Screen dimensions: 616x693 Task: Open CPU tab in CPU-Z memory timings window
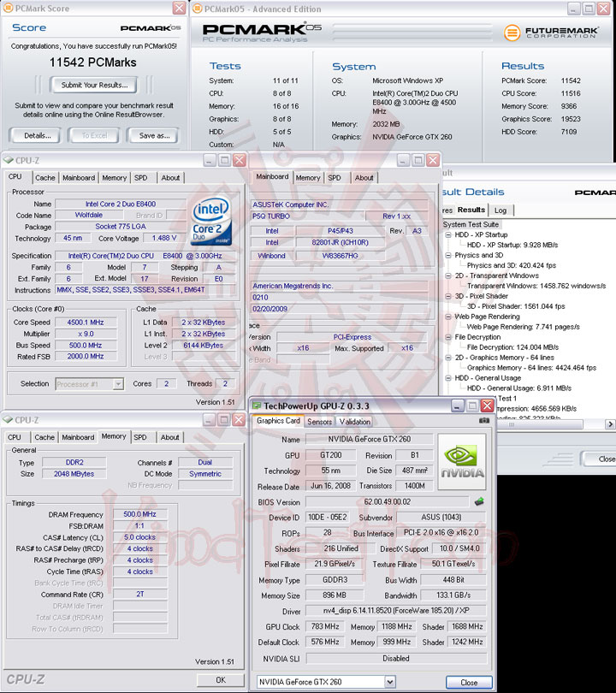[x=15, y=437]
